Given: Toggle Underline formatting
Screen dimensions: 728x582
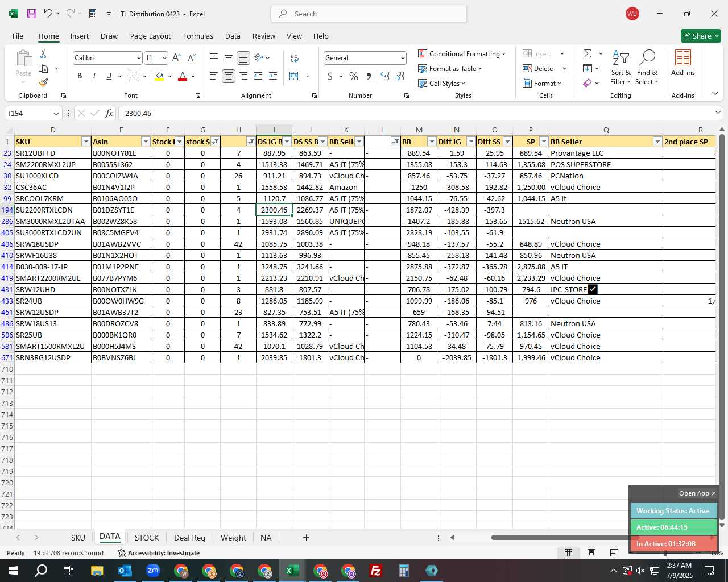Looking at the screenshot, I should click(109, 76).
